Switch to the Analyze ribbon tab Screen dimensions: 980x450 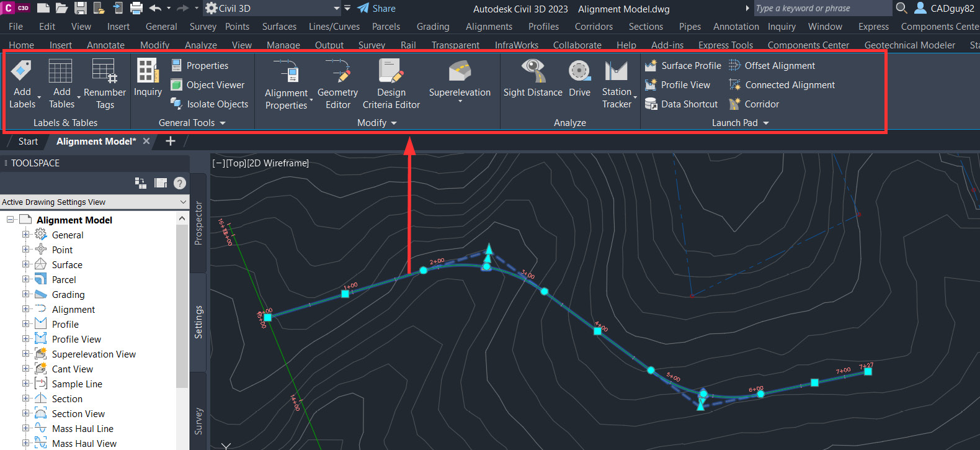point(201,45)
